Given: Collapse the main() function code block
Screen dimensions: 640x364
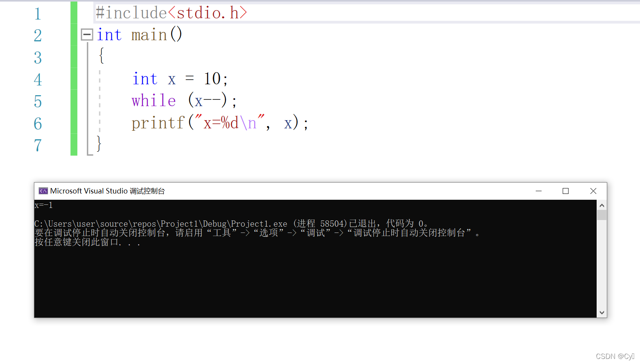Looking at the screenshot, I should tap(87, 35).
